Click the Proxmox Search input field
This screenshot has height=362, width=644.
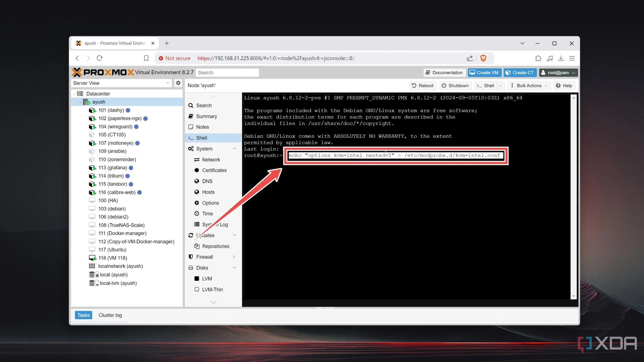pyautogui.click(x=227, y=73)
